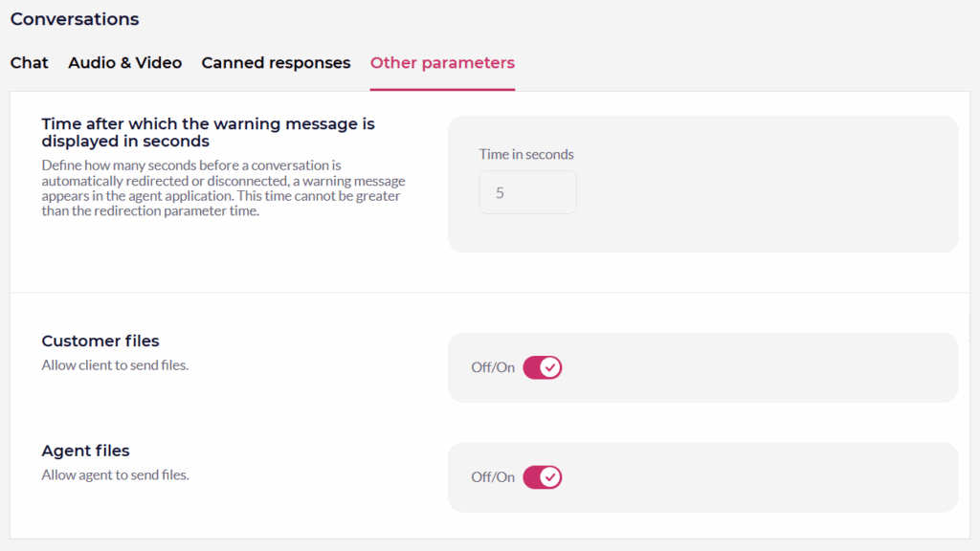This screenshot has width=980, height=551.
Task: Click the 'Time in seconds' field label
Action: pos(526,154)
